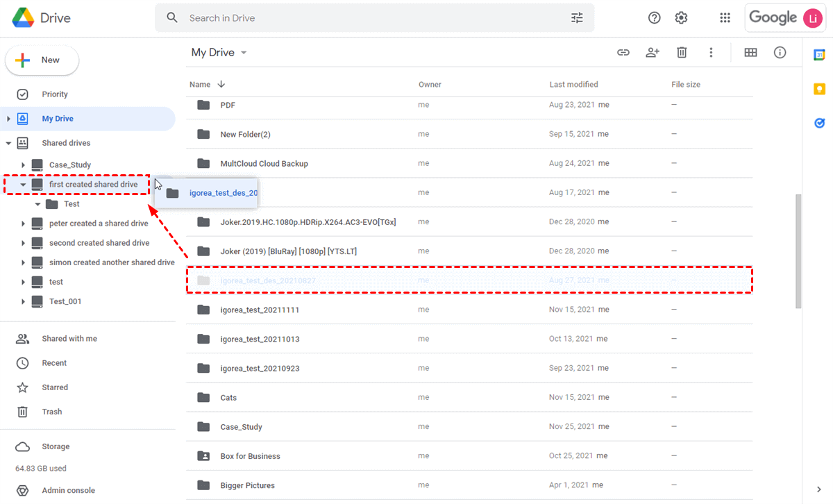Select simon created another shared drive

(112, 262)
